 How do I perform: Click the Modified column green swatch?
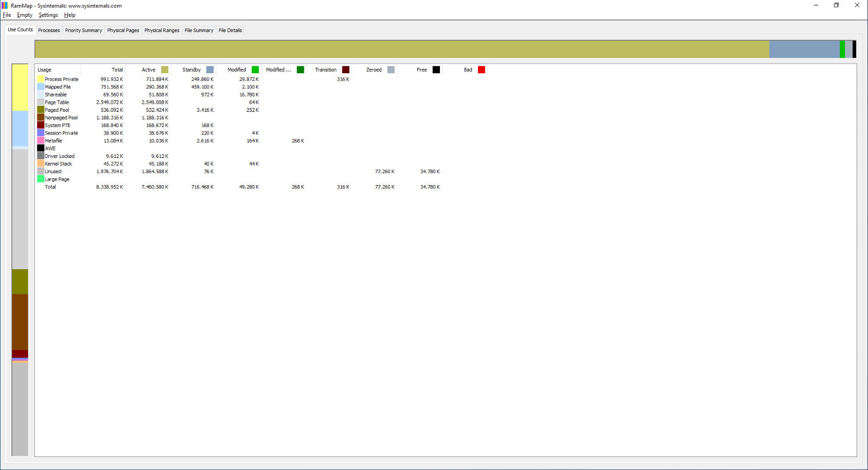(x=255, y=69)
